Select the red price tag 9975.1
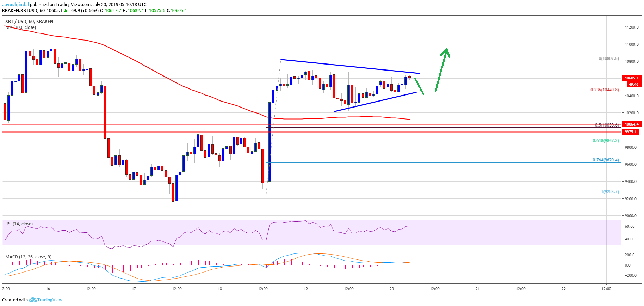This screenshot has height=306, width=644. click(x=631, y=132)
